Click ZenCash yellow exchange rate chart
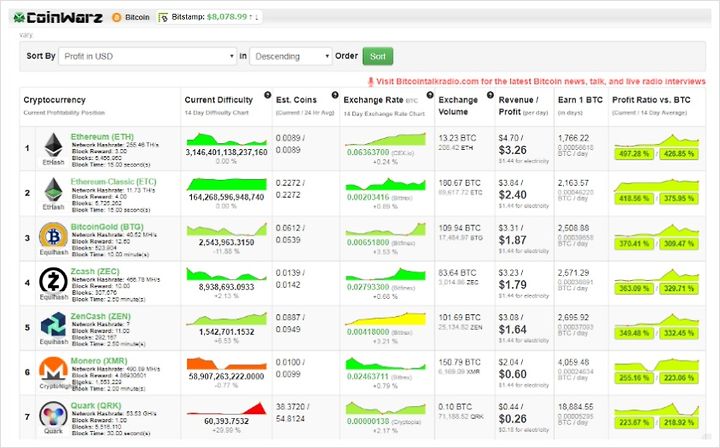 [x=386, y=319]
